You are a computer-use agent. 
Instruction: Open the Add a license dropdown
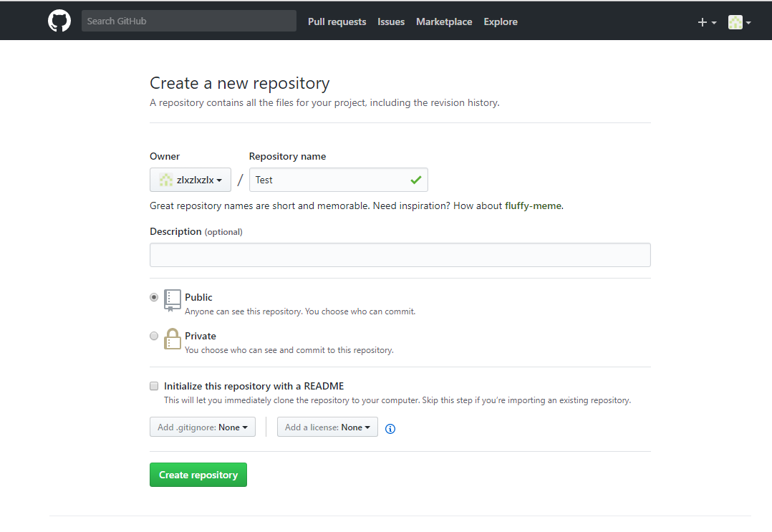point(327,427)
